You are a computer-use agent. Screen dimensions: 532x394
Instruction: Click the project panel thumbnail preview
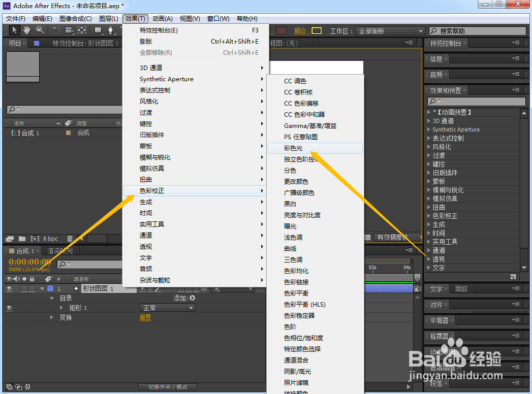point(23,67)
